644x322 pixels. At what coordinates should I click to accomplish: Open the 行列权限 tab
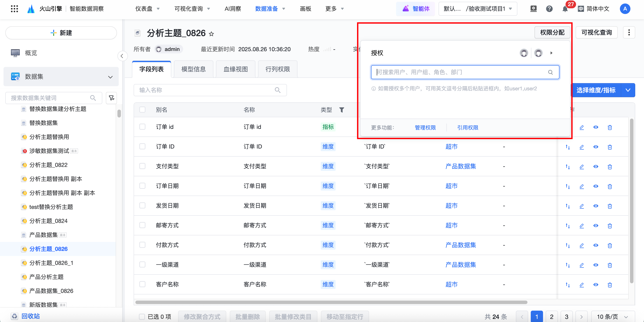click(x=278, y=69)
